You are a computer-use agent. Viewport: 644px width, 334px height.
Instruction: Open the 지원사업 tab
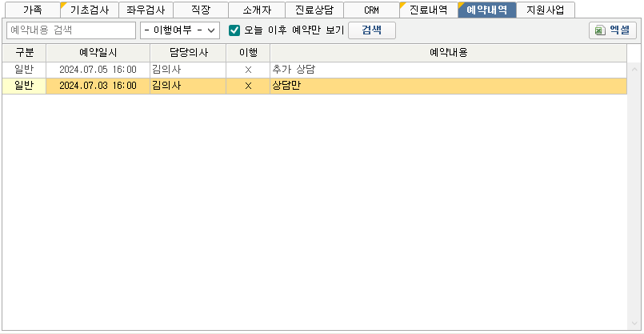545,10
